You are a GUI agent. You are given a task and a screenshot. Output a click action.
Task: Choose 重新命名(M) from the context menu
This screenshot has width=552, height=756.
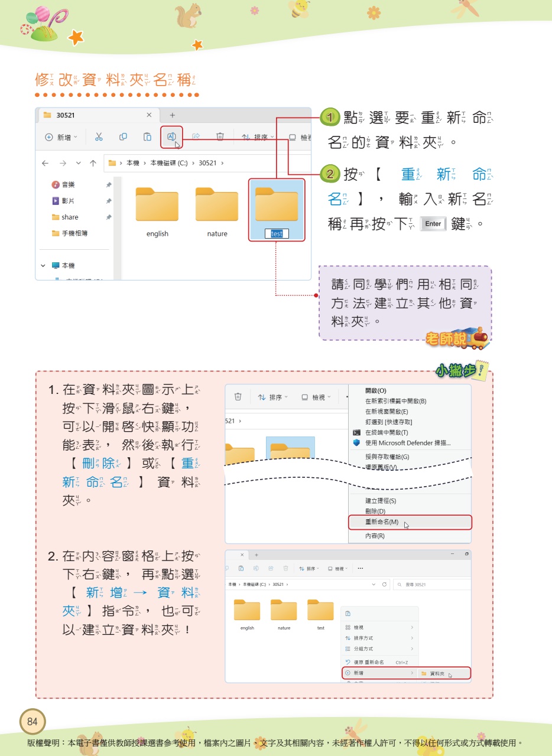pos(382,523)
